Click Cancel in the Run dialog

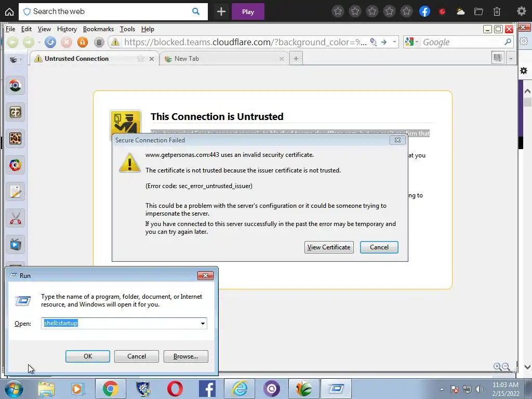pos(137,356)
